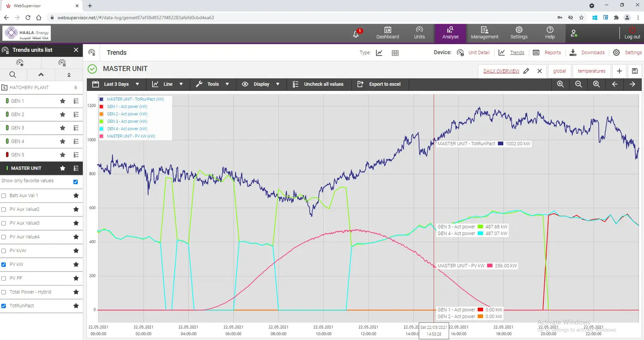Go to the Units section
This screenshot has height=340, width=644.
(419, 33)
